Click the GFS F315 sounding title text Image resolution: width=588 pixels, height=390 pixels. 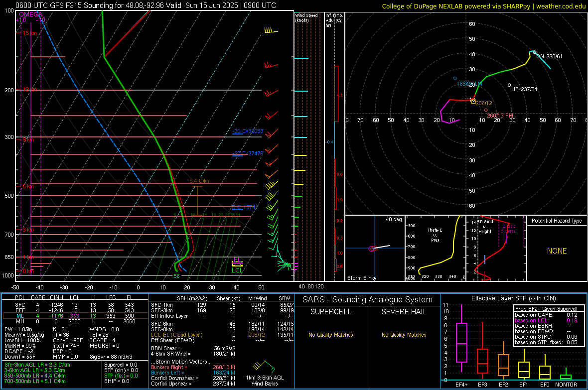[x=146, y=5]
